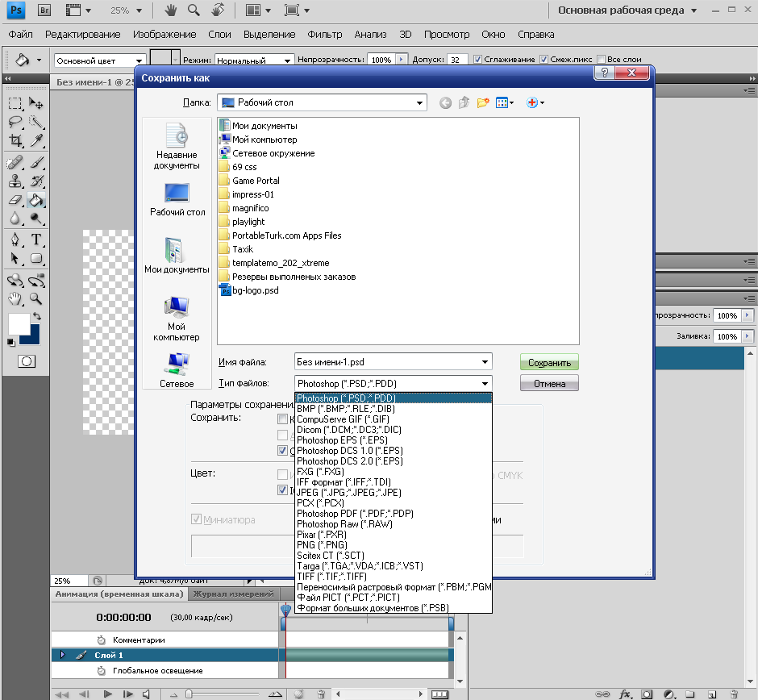
Task: Launch Adobe Bridge
Action: [44, 10]
